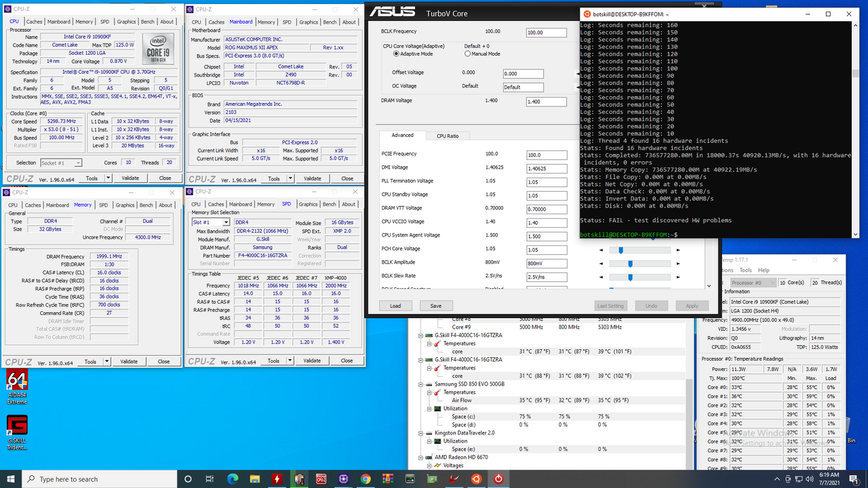
Task: Open Graphics tab in Memory CPU-Z window
Action: (x=126, y=205)
